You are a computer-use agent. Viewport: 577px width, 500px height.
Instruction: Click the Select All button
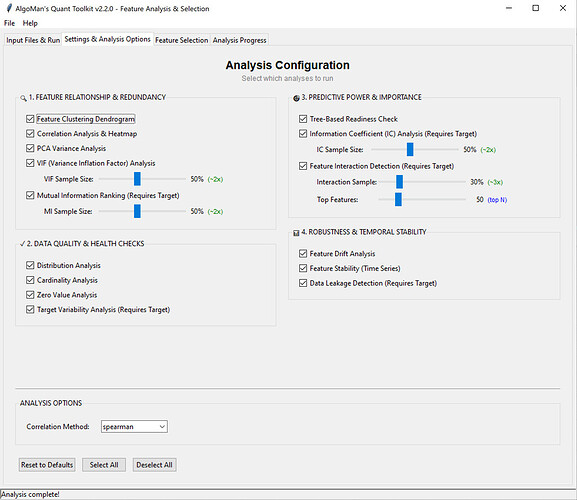coord(104,465)
